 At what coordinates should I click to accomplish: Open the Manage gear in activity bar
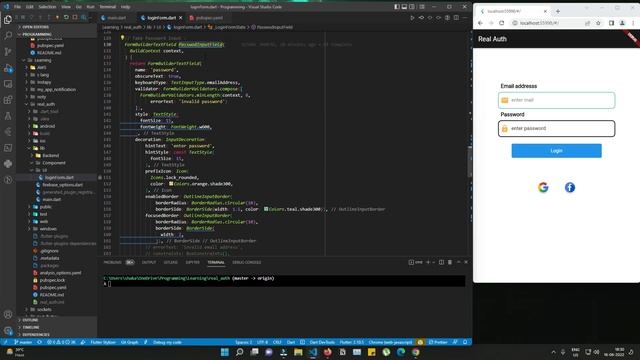[x=8, y=330]
